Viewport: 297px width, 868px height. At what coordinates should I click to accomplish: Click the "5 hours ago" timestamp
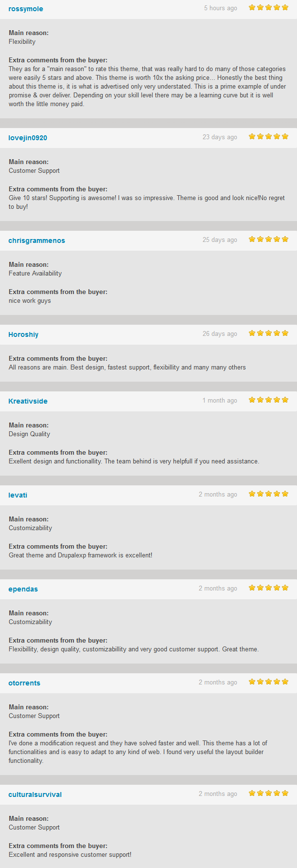(x=221, y=8)
